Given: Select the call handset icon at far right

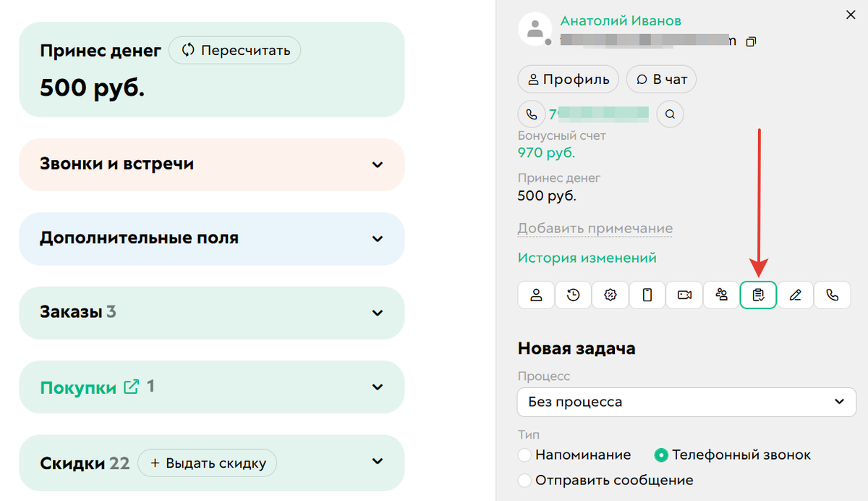Looking at the screenshot, I should (x=832, y=295).
